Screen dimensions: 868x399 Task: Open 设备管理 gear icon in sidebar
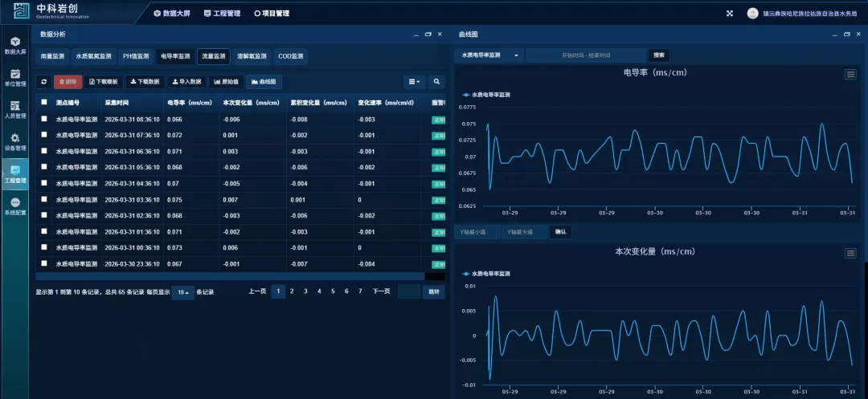[x=14, y=142]
